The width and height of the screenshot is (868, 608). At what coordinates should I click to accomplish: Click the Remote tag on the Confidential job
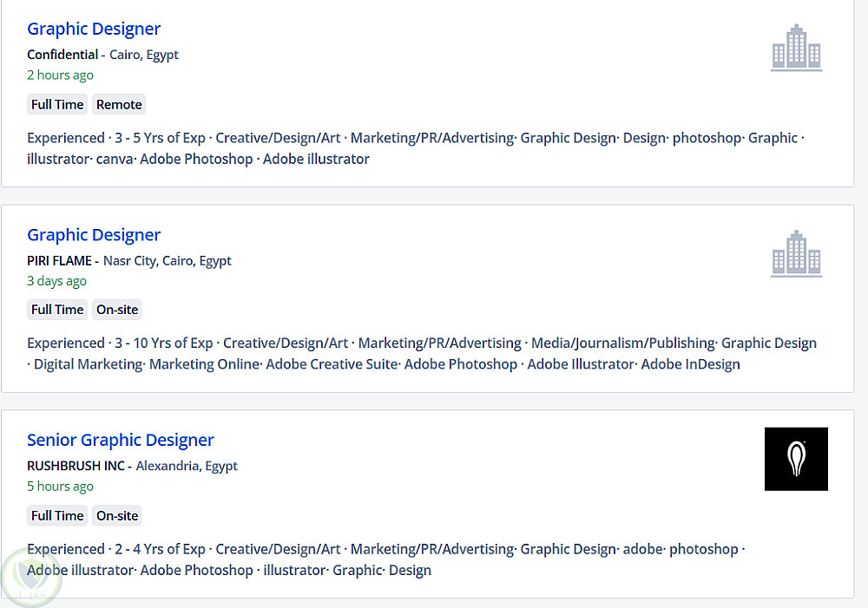pos(119,104)
